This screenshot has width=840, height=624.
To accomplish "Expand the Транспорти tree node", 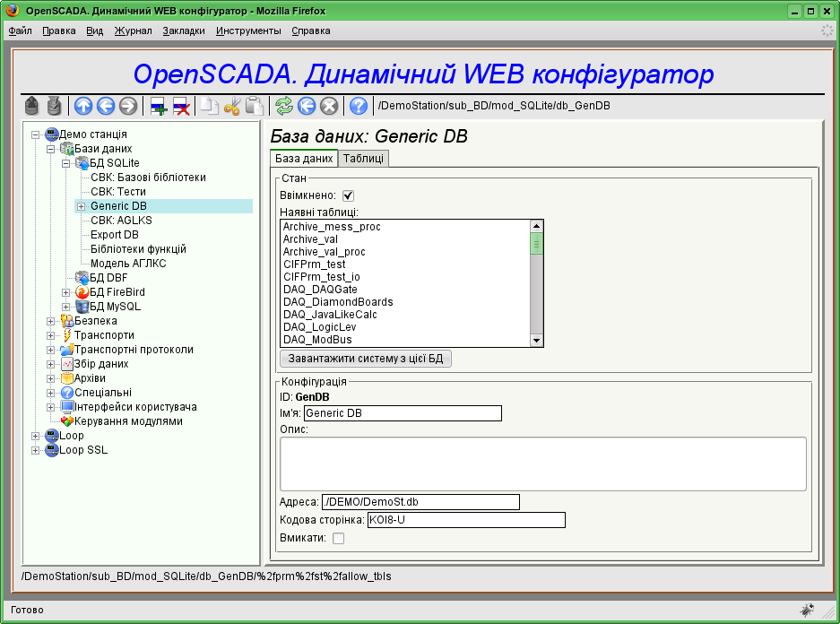I will tap(51, 335).
